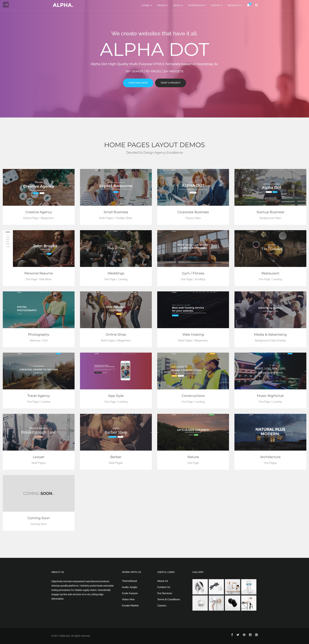Expand the HOME dropdown menu
The image size is (309, 644).
click(x=146, y=5)
